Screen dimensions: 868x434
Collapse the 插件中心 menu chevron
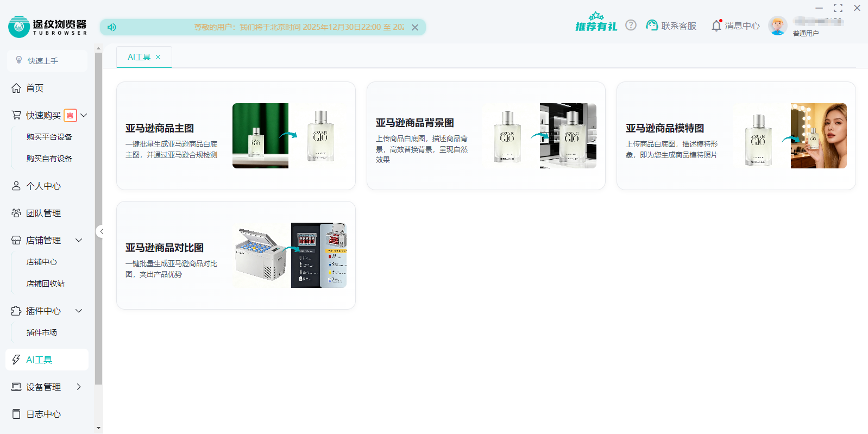79,311
